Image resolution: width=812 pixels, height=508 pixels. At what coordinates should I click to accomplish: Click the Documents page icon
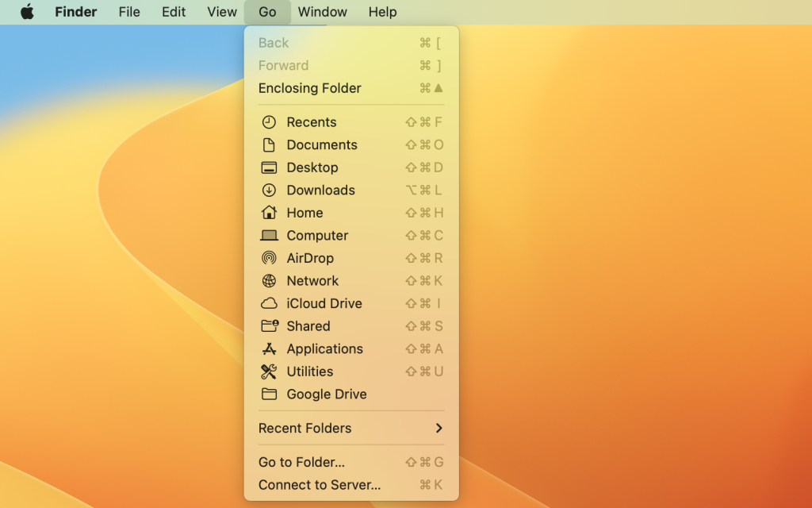coord(269,144)
